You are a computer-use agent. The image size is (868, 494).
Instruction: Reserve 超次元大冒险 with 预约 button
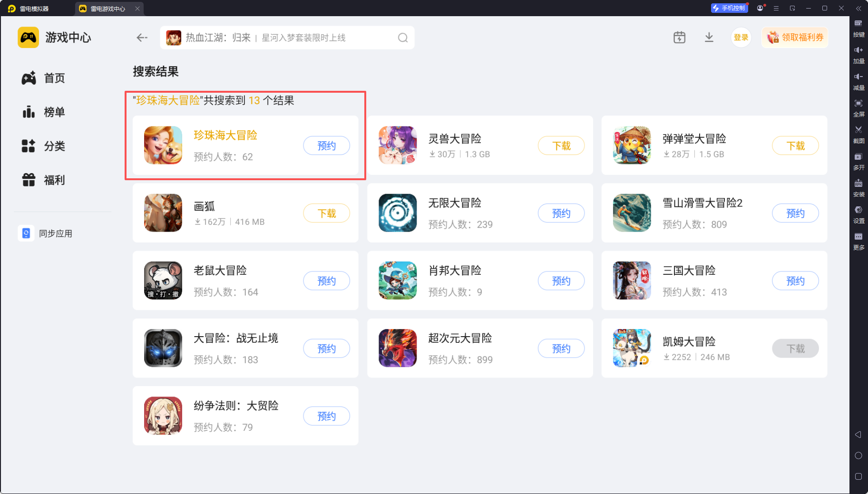(x=561, y=349)
